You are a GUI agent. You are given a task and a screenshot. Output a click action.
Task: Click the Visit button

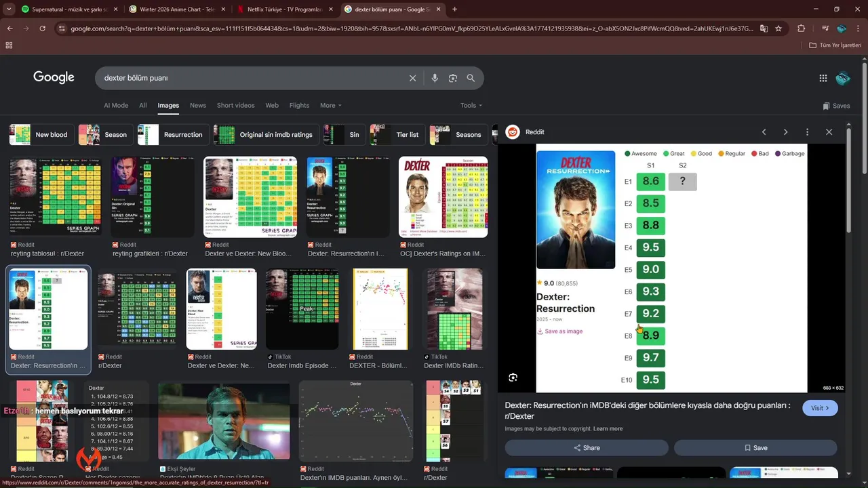coord(820,408)
